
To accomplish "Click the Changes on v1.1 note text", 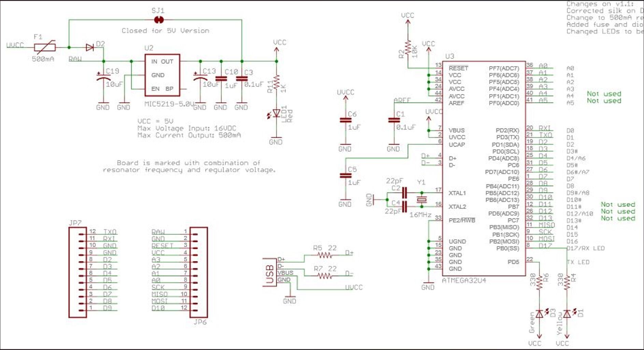I will pos(601,4).
